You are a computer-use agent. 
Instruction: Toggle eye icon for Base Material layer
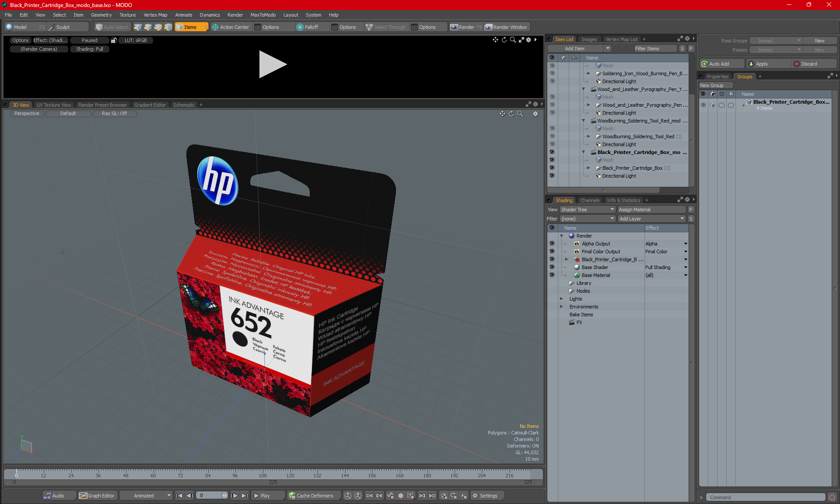(552, 275)
